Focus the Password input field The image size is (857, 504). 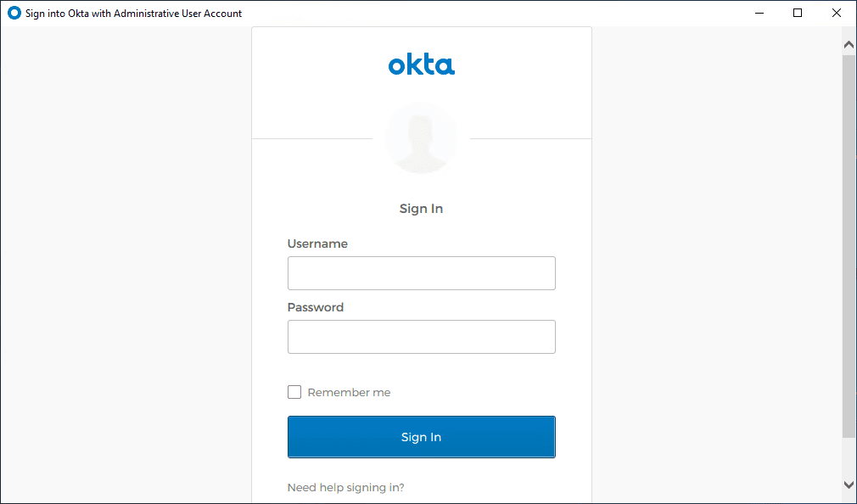(421, 337)
